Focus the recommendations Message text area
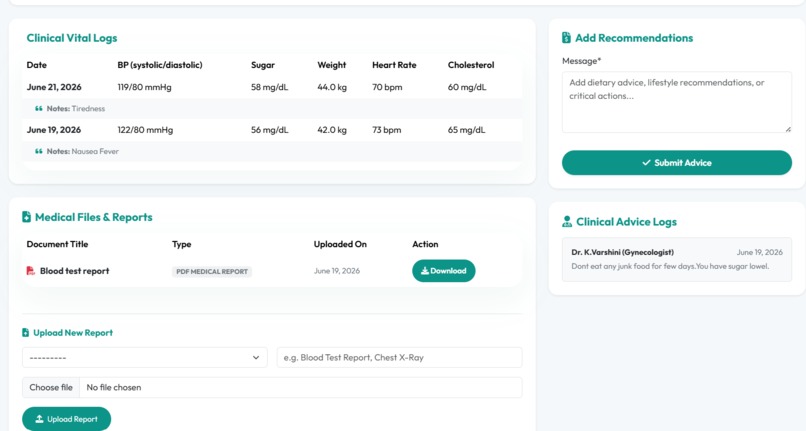 676,102
